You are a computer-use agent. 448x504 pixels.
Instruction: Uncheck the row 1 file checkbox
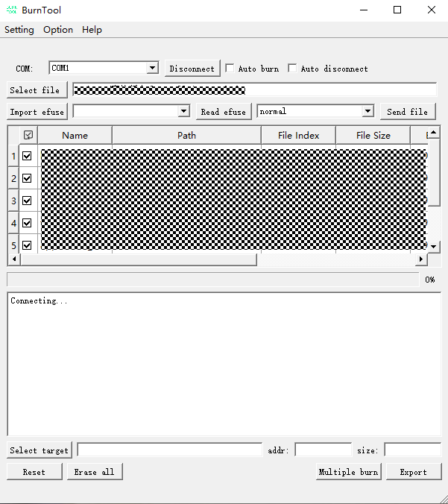pos(28,157)
